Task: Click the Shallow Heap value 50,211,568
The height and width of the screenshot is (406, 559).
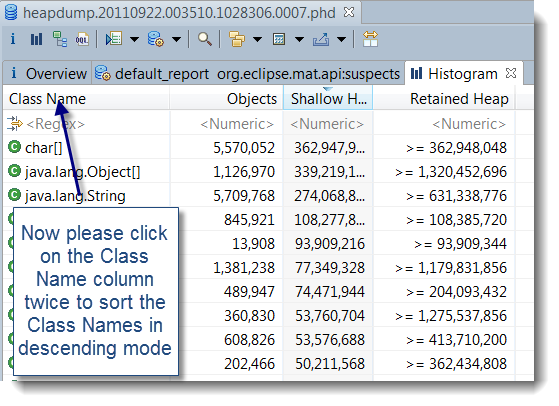Action: tap(330, 364)
